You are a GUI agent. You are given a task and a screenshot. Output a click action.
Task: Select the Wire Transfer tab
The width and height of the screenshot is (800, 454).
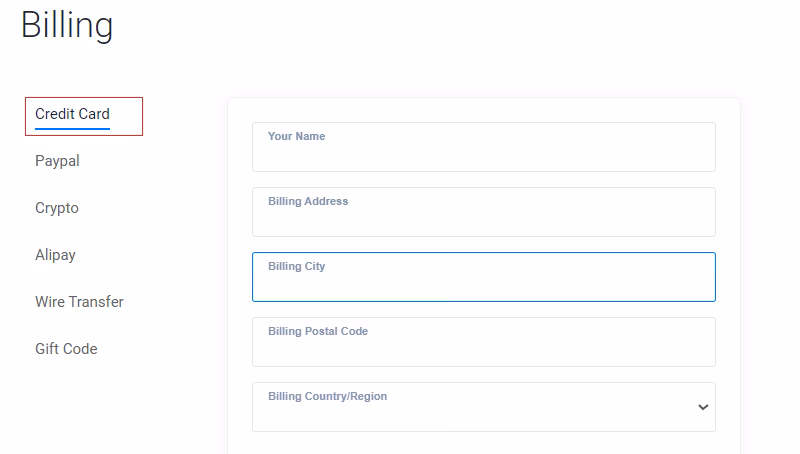pos(79,302)
